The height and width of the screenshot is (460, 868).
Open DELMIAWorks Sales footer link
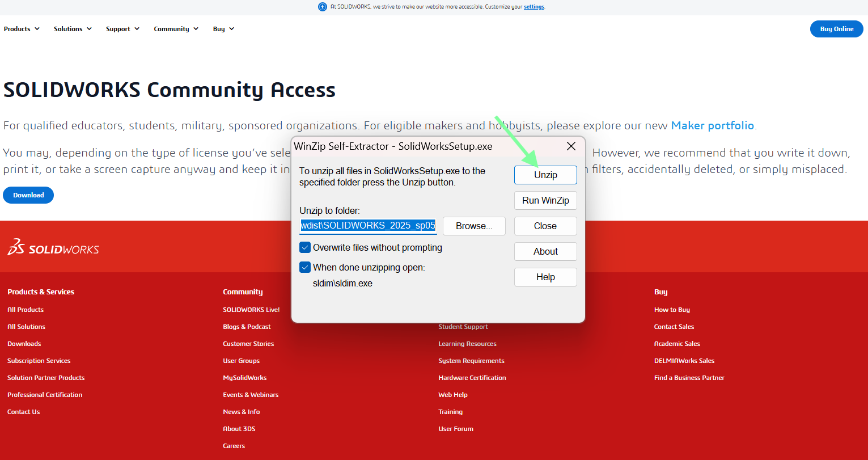pos(684,361)
